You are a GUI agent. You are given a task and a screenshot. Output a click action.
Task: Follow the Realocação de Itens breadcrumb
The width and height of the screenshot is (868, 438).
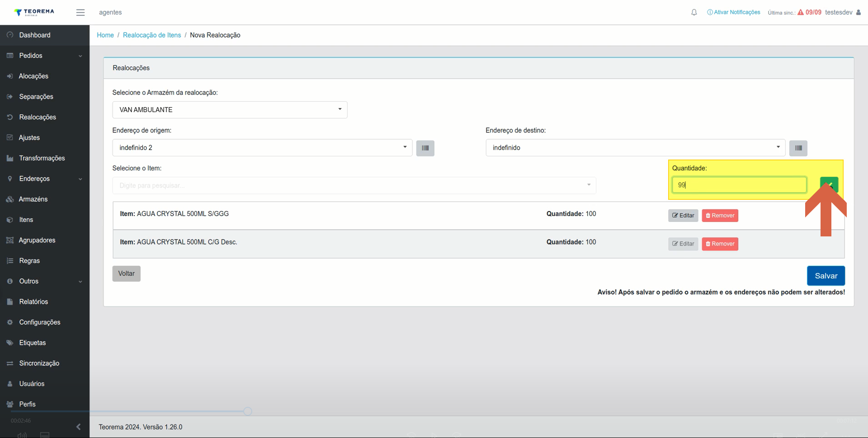coord(152,35)
